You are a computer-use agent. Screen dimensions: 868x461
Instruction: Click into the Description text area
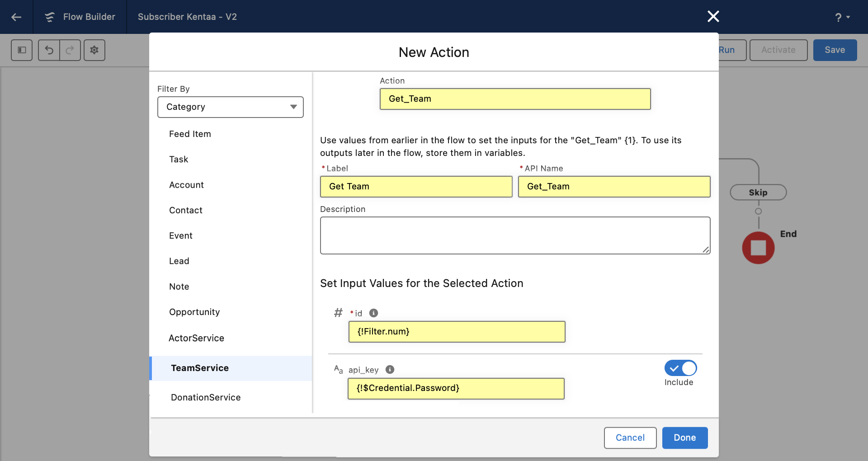click(515, 235)
